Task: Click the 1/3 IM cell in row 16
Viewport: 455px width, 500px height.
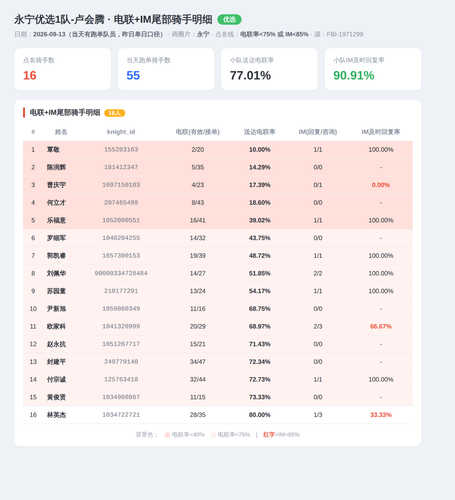Action: point(318,415)
